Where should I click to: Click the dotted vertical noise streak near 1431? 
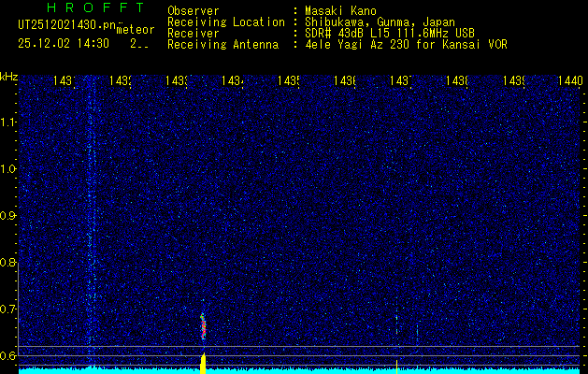click(91, 222)
